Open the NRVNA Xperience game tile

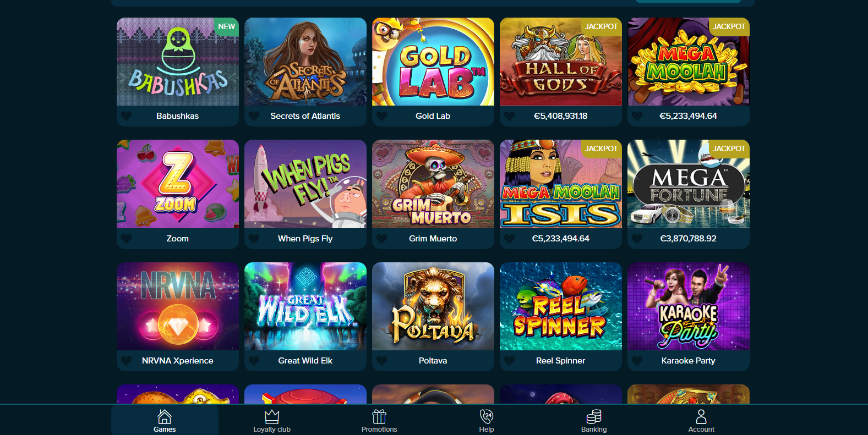pyautogui.click(x=178, y=317)
